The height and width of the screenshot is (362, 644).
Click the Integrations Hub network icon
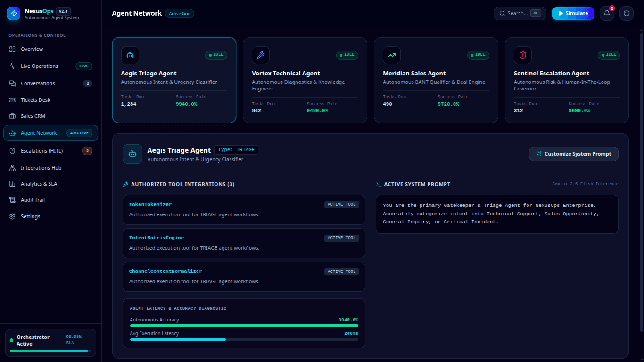(x=12, y=168)
